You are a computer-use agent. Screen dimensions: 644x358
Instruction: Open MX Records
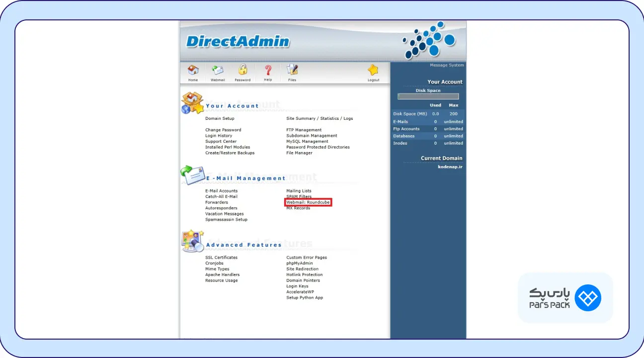[x=298, y=208]
